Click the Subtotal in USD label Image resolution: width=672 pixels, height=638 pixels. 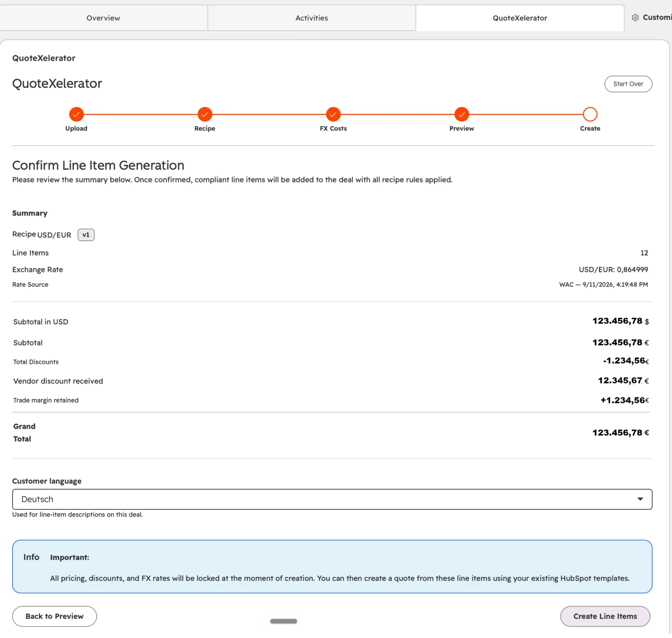tap(41, 322)
